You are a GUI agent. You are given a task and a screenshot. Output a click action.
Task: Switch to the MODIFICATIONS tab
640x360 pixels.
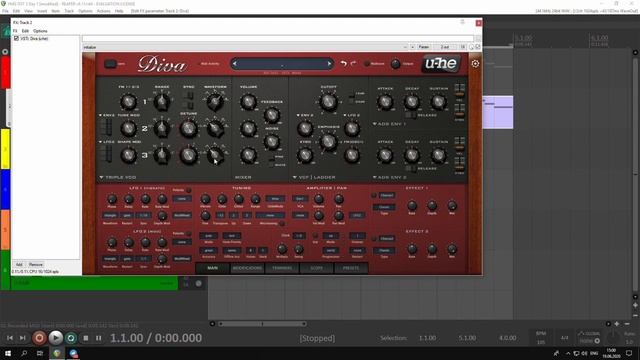[x=247, y=268]
